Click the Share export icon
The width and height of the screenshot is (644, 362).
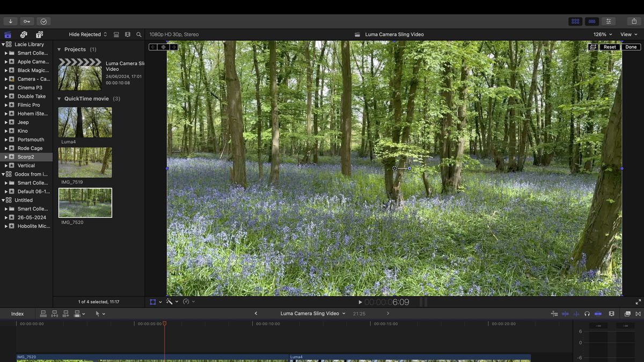point(634,21)
